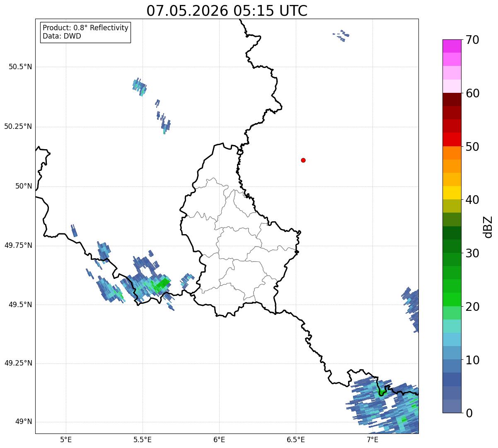Screen dimensions: 498x448
Task: Click the small echo at the top near 6.8°E
Action: coord(341,36)
